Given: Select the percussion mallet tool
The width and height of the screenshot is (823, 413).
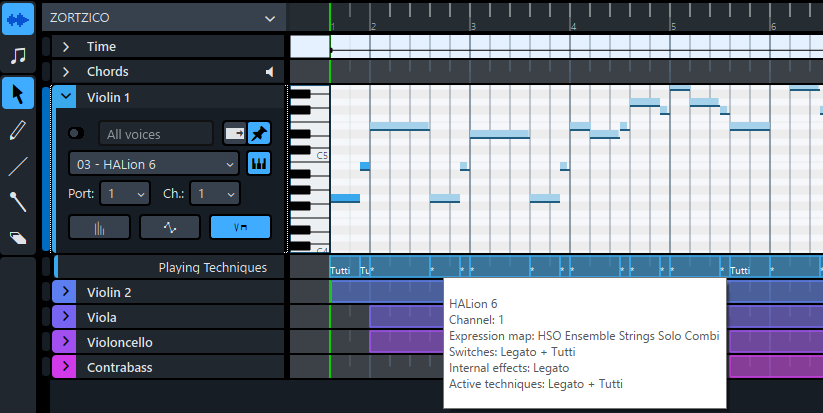Looking at the screenshot, I should [x=18, y=202].
